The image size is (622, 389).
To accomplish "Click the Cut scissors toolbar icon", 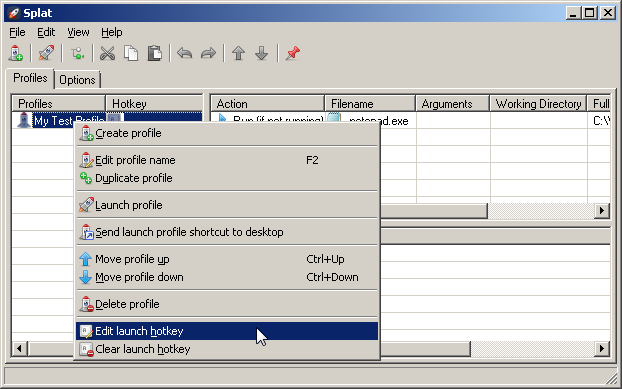I will (107, 53).
